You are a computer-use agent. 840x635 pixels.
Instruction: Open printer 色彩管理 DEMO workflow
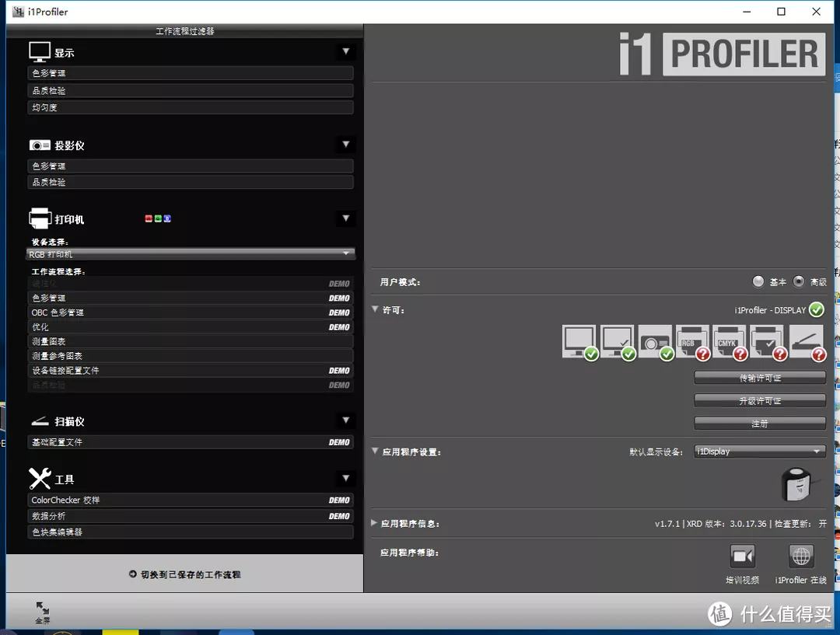pyautogui.click(x=191, y=298)
